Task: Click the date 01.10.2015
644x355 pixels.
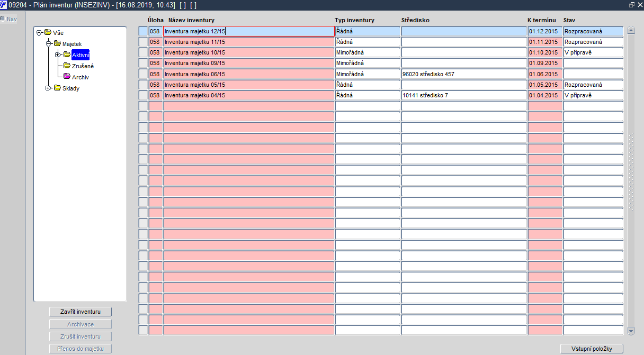Action: tap(545, 52)
